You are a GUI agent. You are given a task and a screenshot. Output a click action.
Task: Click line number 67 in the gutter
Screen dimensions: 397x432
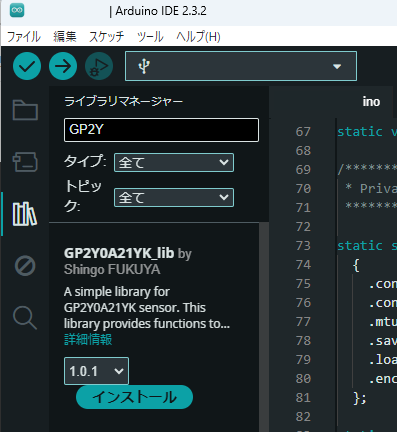[303, 132]
